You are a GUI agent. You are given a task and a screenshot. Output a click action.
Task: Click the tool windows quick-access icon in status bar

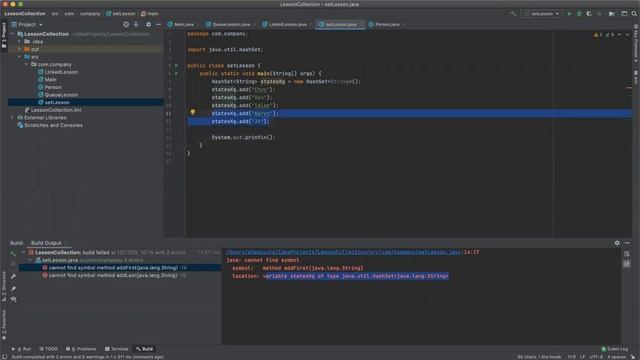click(4, 357)
